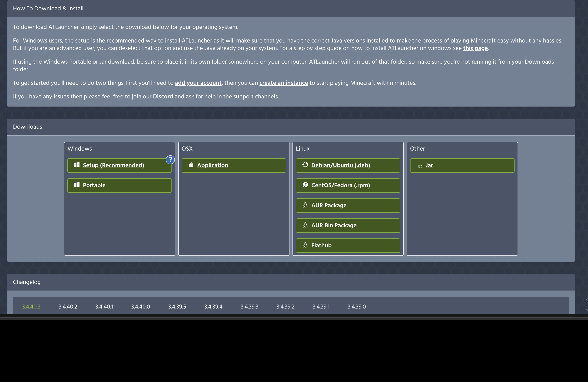Select the 3.4.40.3 changelog tab

(31, 307)
